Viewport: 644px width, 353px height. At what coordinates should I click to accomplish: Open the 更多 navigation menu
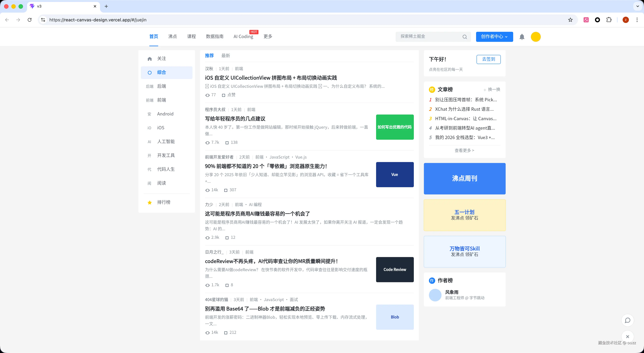point(268,36)
